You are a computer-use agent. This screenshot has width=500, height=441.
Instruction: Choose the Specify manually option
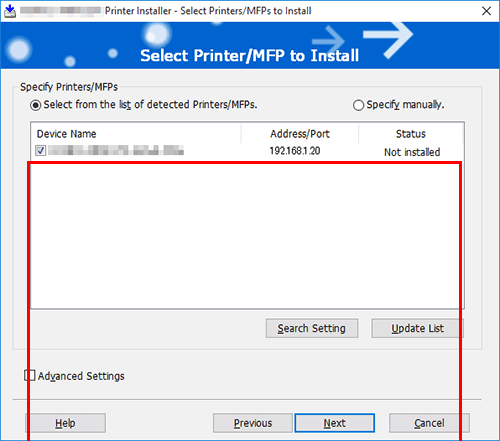(x=358, y=105)
